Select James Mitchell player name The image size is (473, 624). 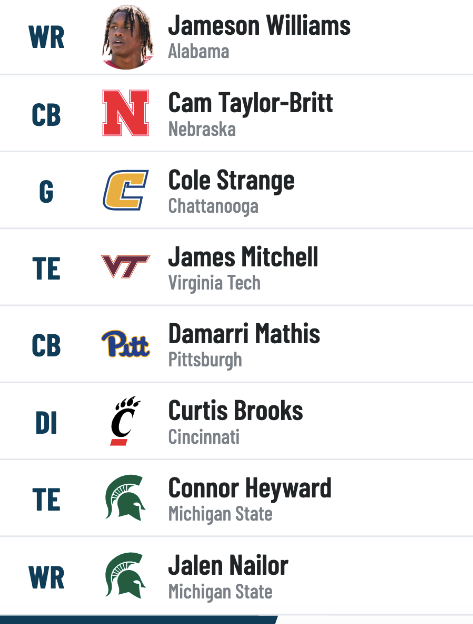point(243,257)
